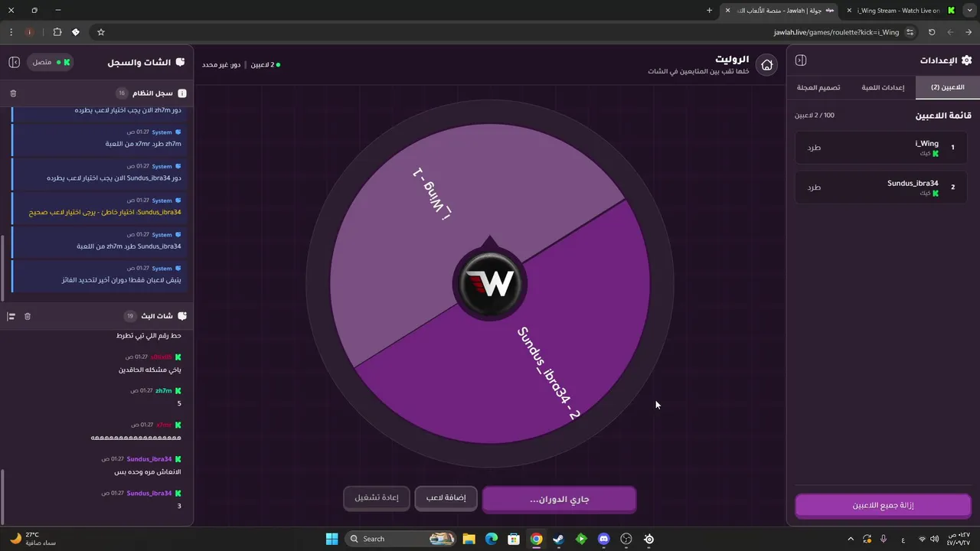Bookmark the page with the star icon
Screen dimensions: 980x551
coord(100,32)
